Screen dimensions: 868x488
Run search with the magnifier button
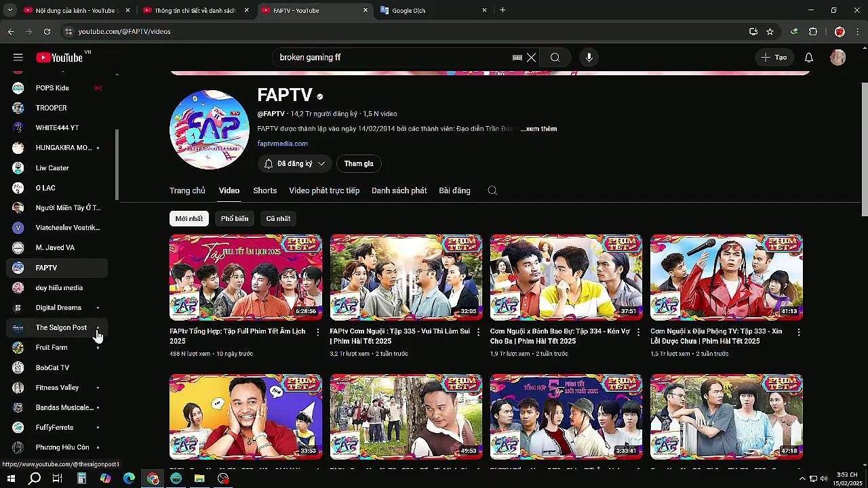click(555, 58)
